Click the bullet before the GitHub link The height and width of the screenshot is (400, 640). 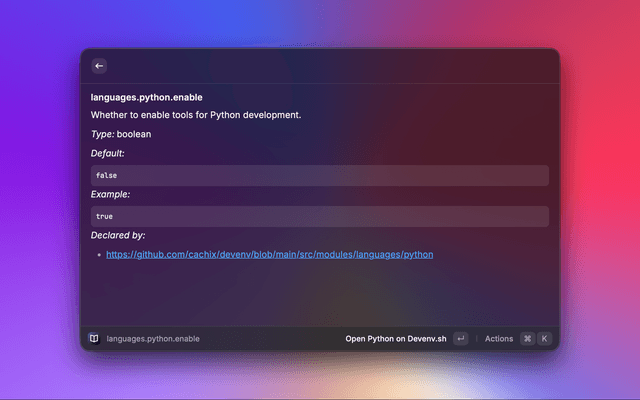(99, 256)
